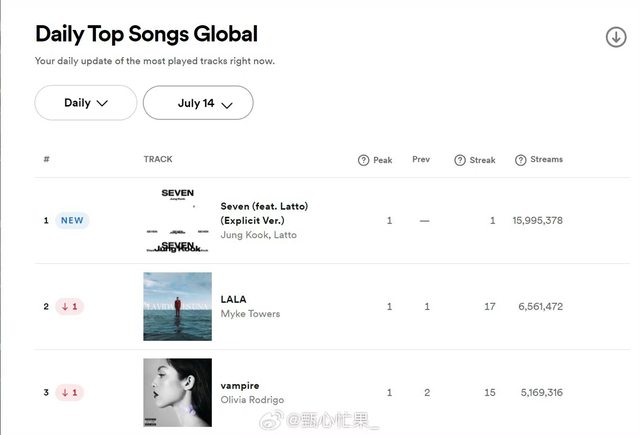Click the NEW badge on Seven
The height and width of the screenshot is (435, 640).
pos(72,220)
